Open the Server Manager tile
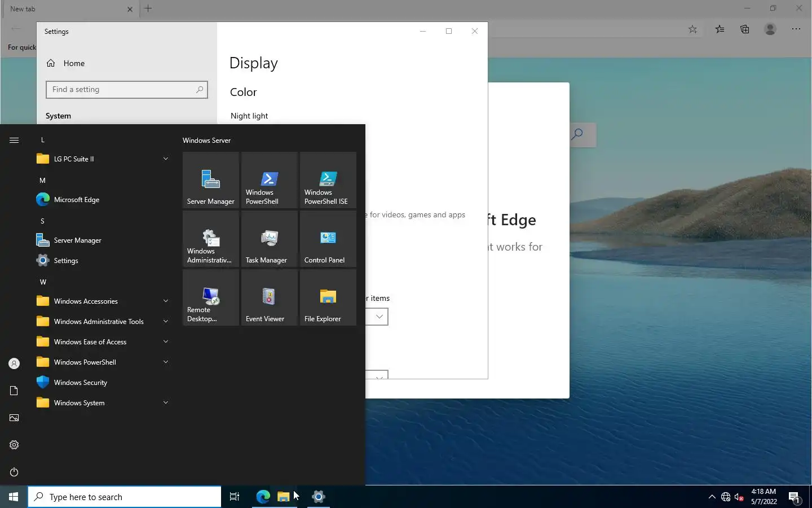The image size is (812, 508). click(x=211, y=180)
